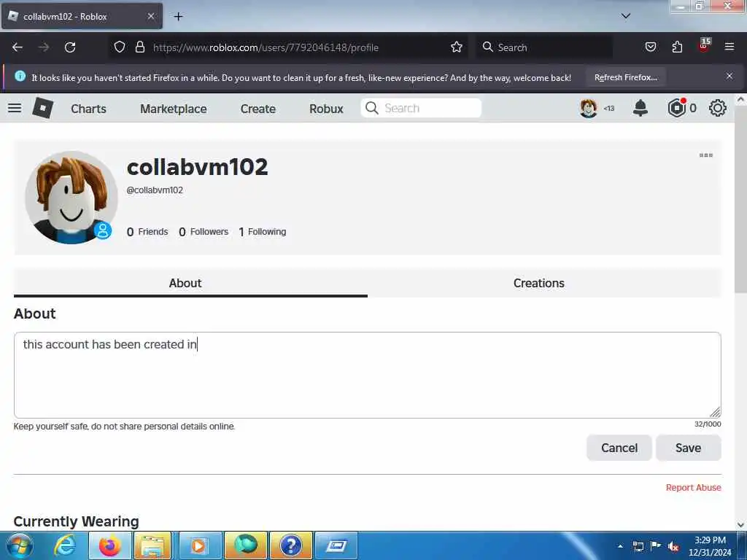Viewport: 747px width, 560px height.
Task: Click the taskbar clock showing 3:29 PM
Action: point(710,546)
